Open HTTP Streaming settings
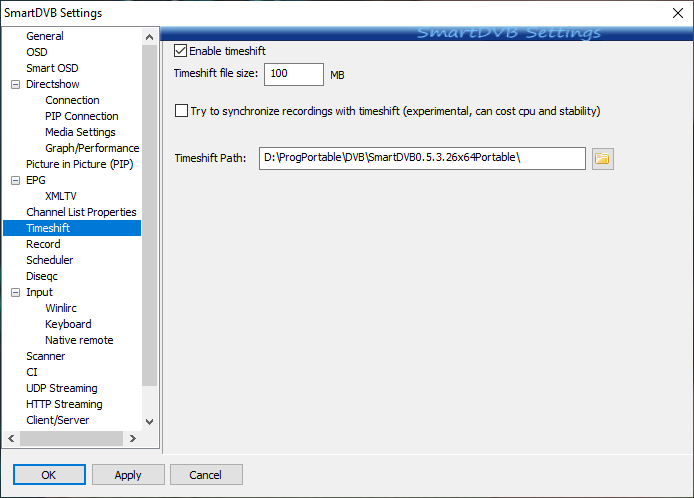The height and width of the screenshot is (498, 694). (64, 404)
